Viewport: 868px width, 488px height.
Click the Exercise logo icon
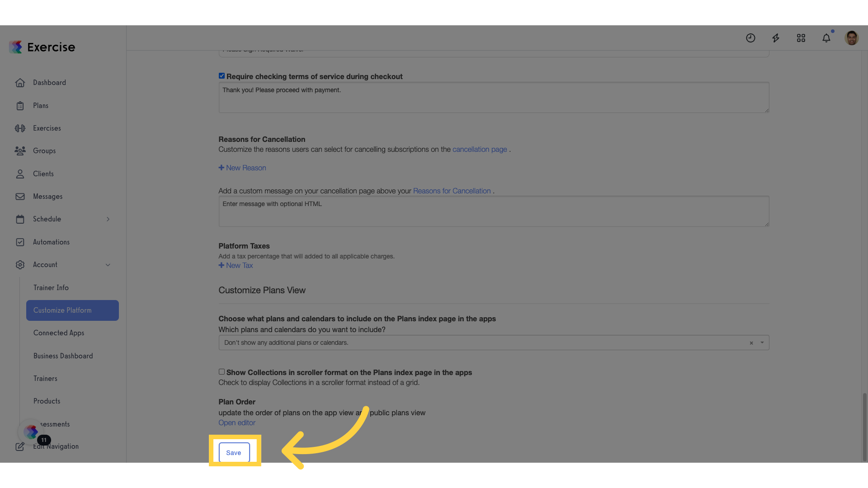[x=16, y=47]
